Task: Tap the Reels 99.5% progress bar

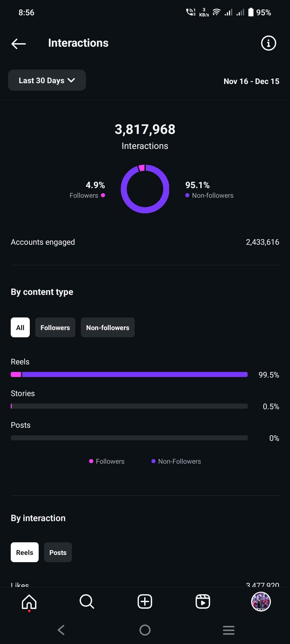Action: pos(129,375)
